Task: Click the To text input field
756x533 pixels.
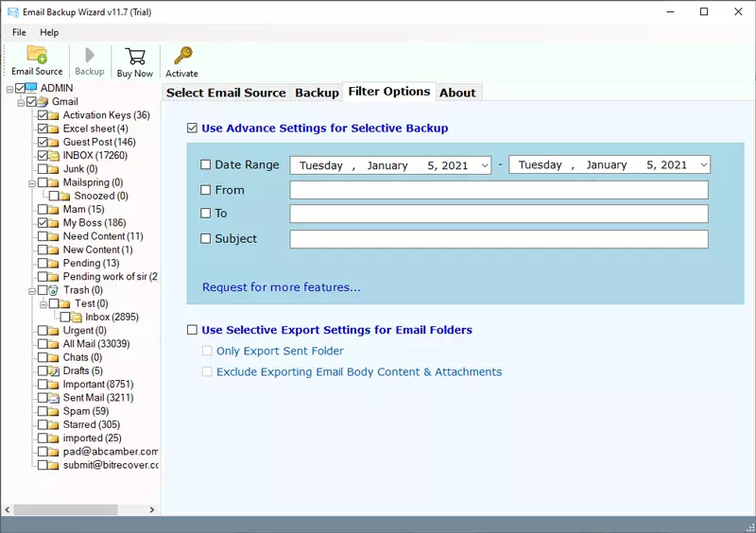Action: [x=499, y=214]
